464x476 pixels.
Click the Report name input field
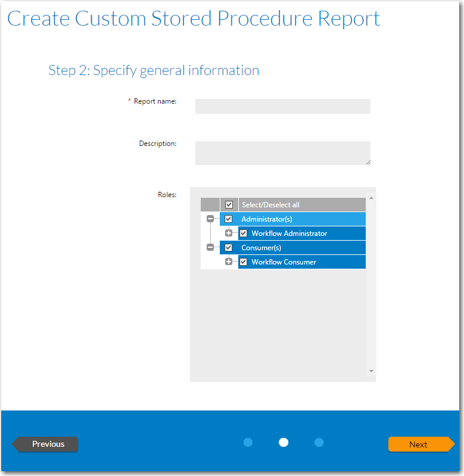[x=282, y=106]
